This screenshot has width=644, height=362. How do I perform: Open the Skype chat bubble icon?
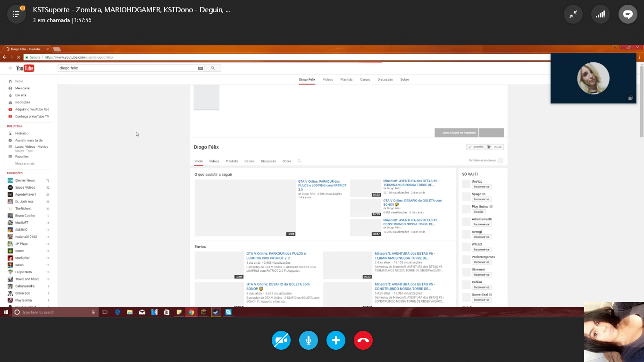628,14
